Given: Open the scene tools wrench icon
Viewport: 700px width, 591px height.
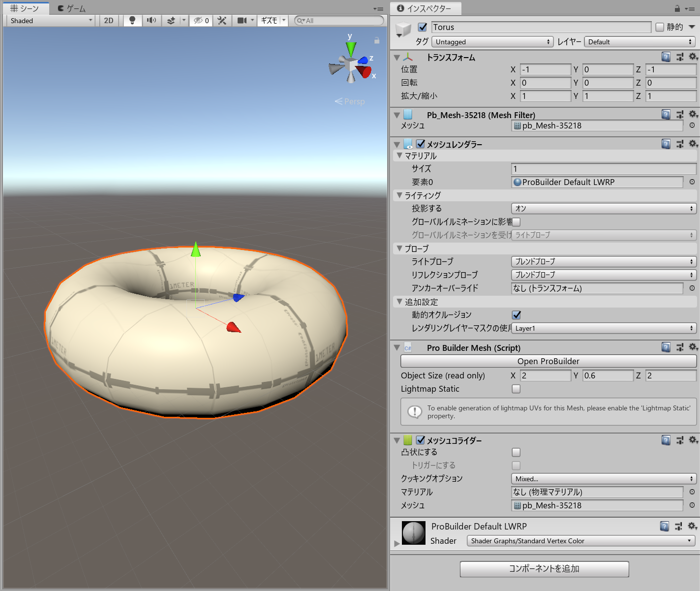Looking at the screenshot, I should 222,20.
